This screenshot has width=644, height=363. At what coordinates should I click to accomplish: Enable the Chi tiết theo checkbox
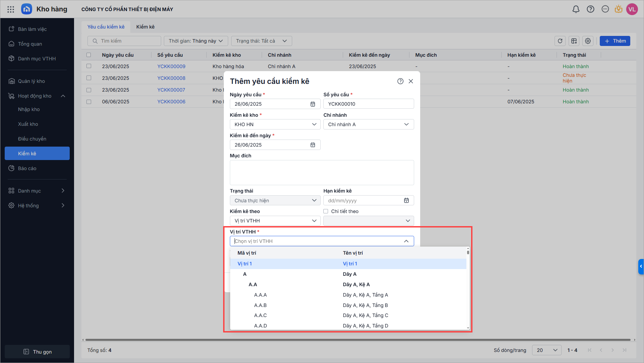326,211
